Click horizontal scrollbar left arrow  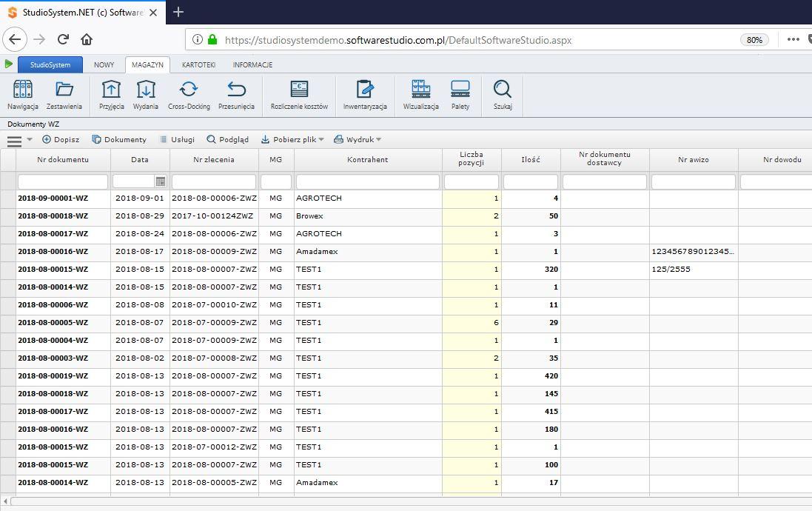pos(5,501)
